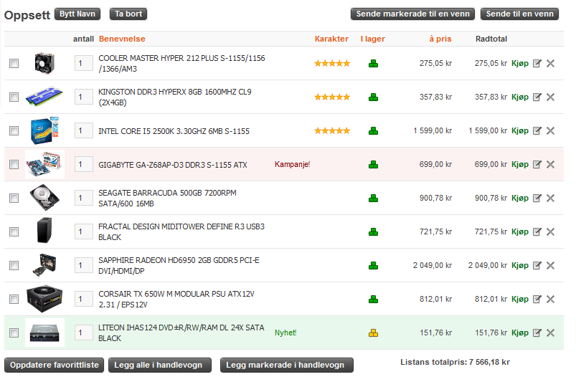Click edit icon for LiteOn iHAS124 row
The height and width of the screenshot is (392, 576).
tap(537, 333)
